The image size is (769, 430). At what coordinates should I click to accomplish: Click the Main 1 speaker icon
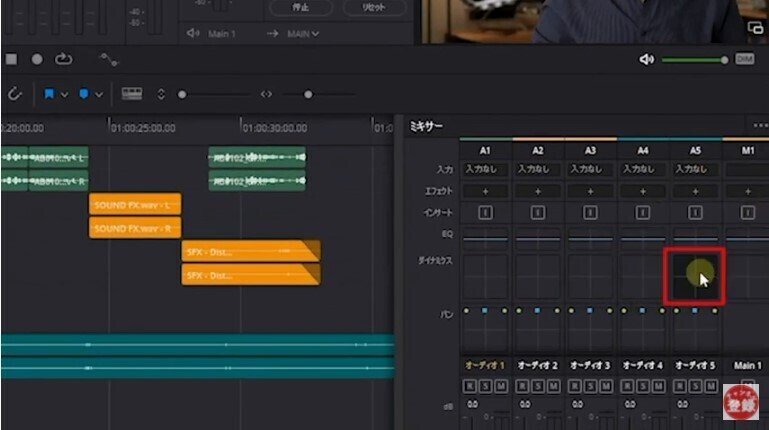[193, 33]
